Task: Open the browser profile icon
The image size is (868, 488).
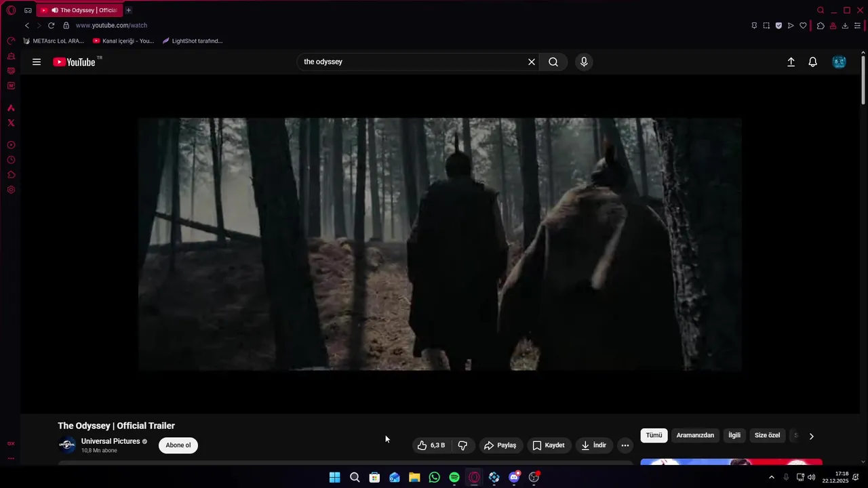Action: pyautogui.click(x=833, y=25)
